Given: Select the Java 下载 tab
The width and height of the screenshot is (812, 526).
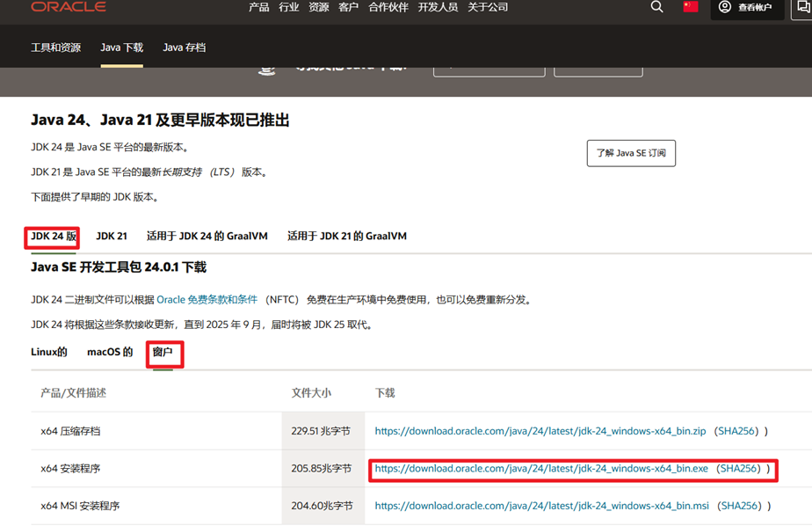Looking at the screenshot, I should tap(121, 47).
